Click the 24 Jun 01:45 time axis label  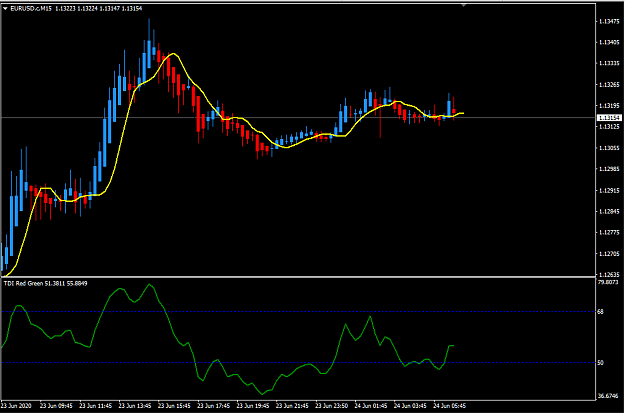pos(371,406)
